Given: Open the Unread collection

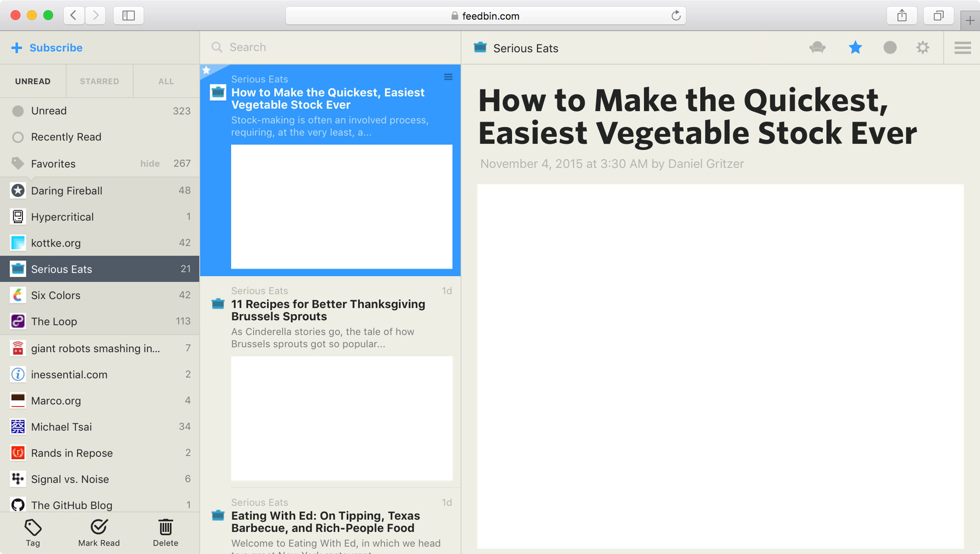Looking at the screenshot, I should point(100,111).
